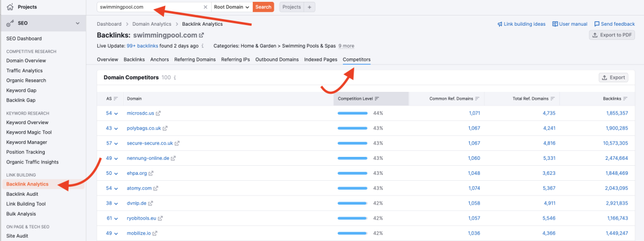The height and width of the screenshot is (241, 644).
Task: Click the backlinks value 10,573,305
Action: click(x=615, y=143)
